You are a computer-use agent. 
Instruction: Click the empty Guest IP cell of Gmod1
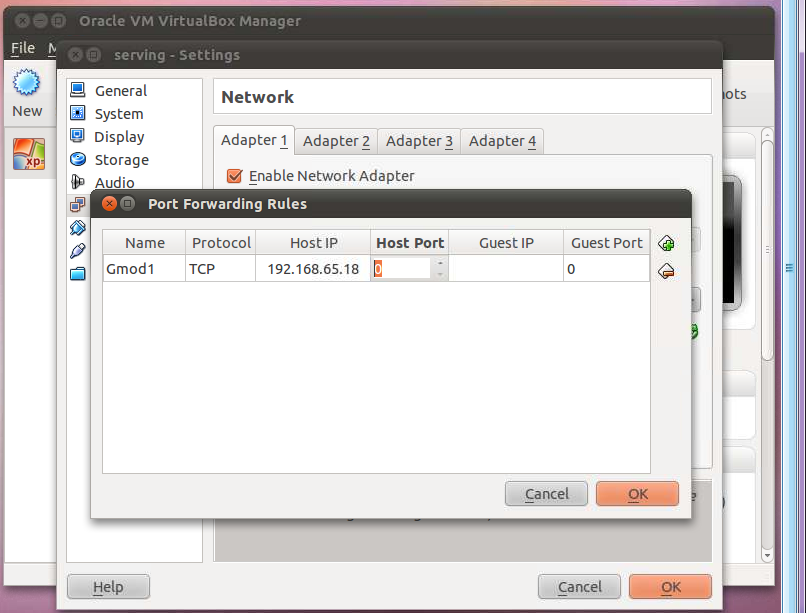tap(506, 268)
